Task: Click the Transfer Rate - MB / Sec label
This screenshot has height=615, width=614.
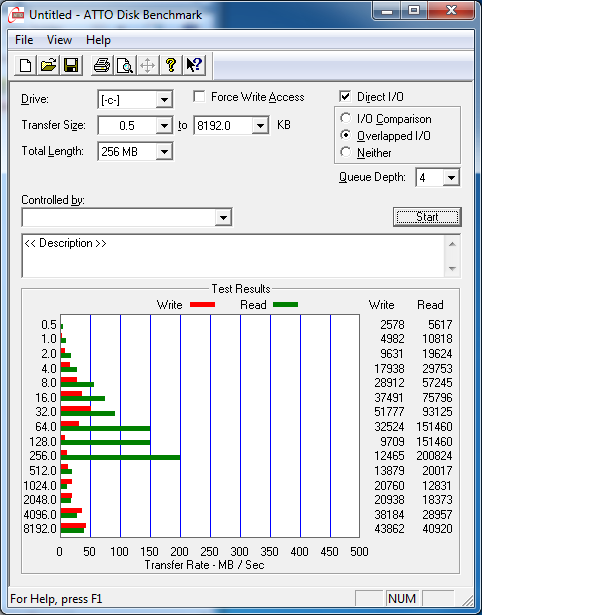Action: (x=204, y=565)
